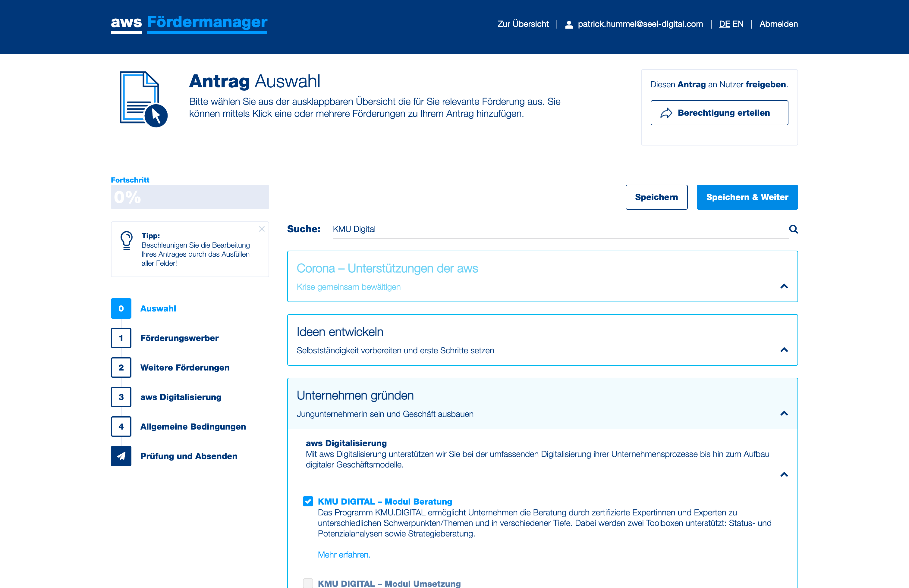Open the Mehr erfahren link
The image size is (909, 588).
pos(344,554)
